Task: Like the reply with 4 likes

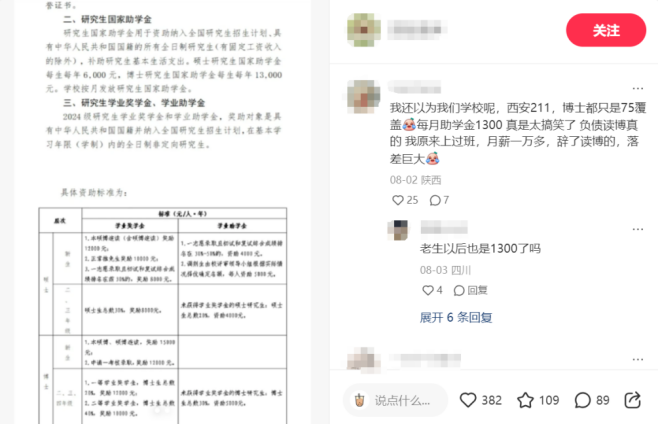Action: click(x=428, y=290)
